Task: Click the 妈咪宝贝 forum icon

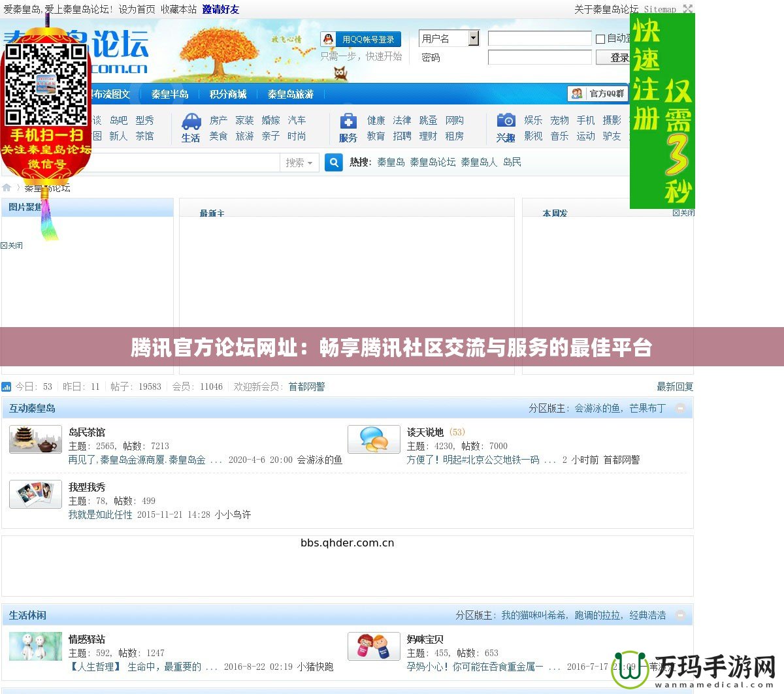Action: tap(374, 646)
